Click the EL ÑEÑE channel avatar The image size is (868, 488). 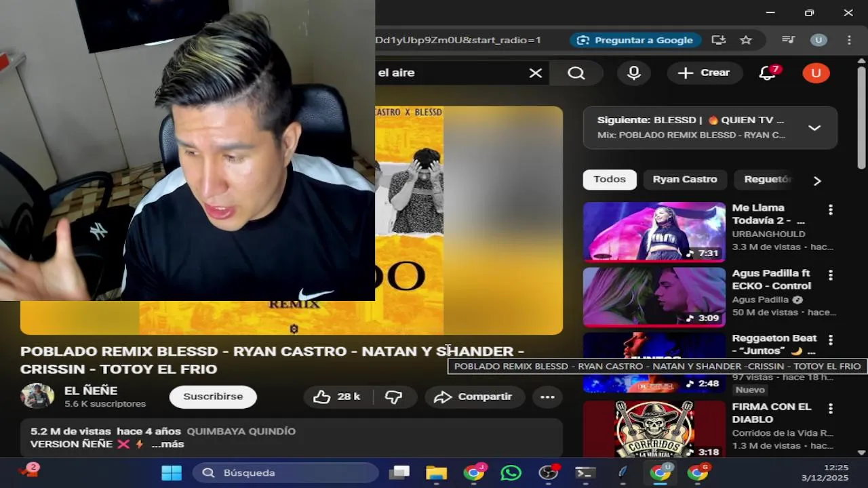coord(37,396)
